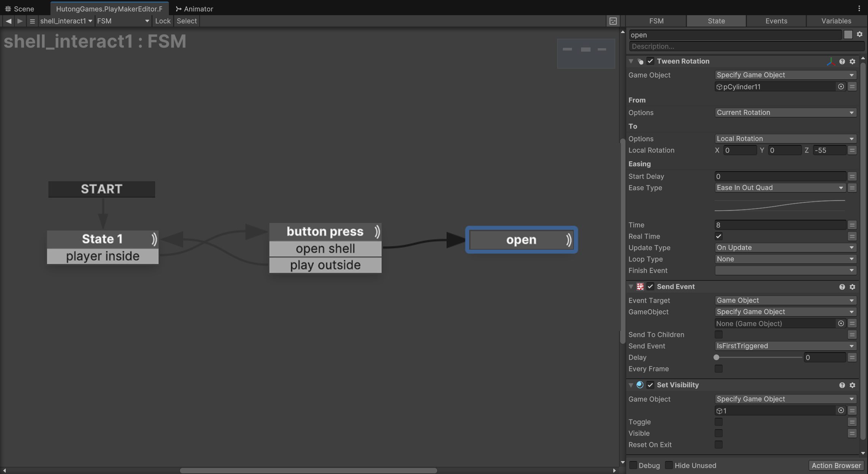This screenshot has height=474, width=868.
Task: Click the Tween Rotation help icon
Action: tap(842, 61)
